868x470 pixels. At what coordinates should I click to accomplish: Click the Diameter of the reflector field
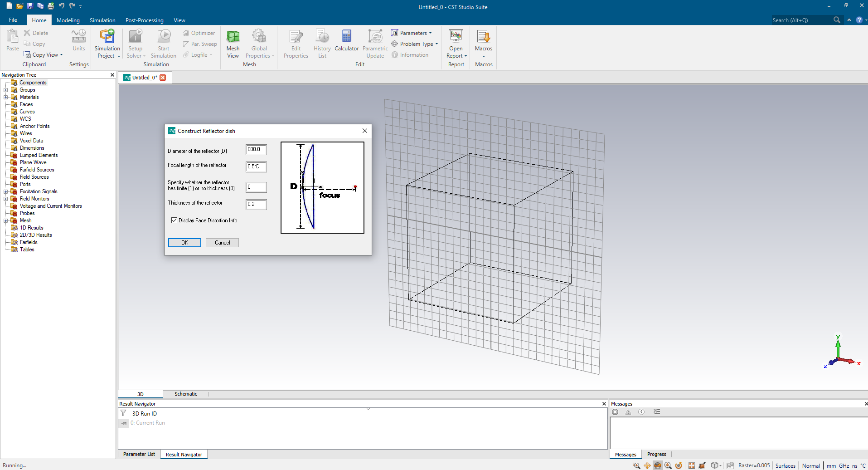pos(256,150)
